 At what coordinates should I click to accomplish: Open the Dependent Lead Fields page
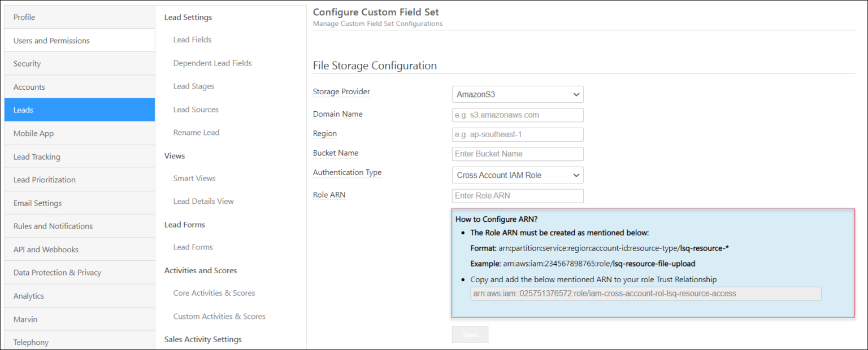(212, 63)
